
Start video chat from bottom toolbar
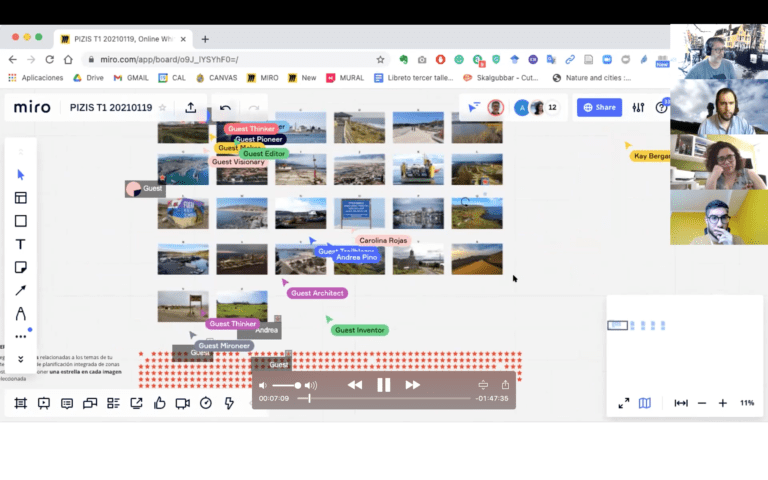183,403
